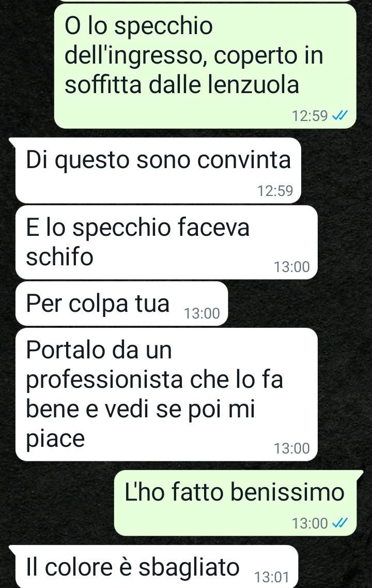The height and width of the screenshot is (588, 372).
Task: Select the "Di questo sono convinta" bubble
Action: [x=158, y=171]
